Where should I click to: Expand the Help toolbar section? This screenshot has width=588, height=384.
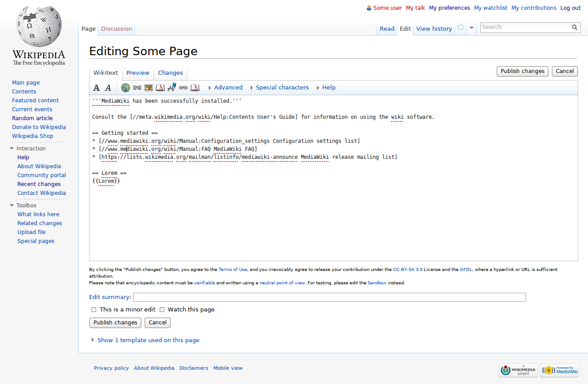[326, 88]
